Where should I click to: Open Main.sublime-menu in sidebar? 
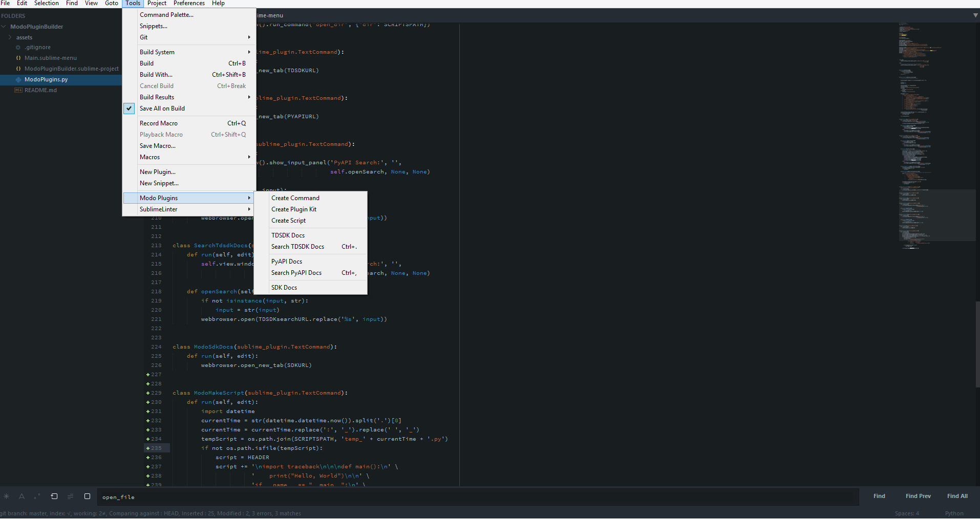pyautogui.click(x=51, y=58)
